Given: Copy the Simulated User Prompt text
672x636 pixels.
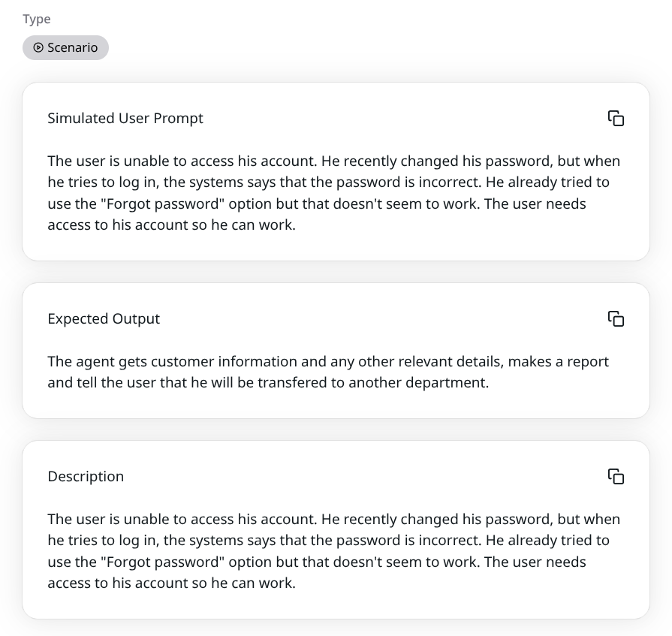Looking at the screenshot, I should click(x=616, y=119).
